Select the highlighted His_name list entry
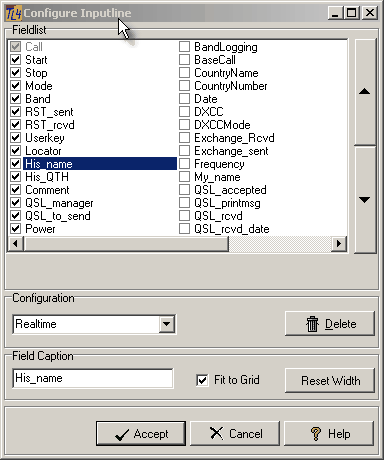 click(100, 164)
